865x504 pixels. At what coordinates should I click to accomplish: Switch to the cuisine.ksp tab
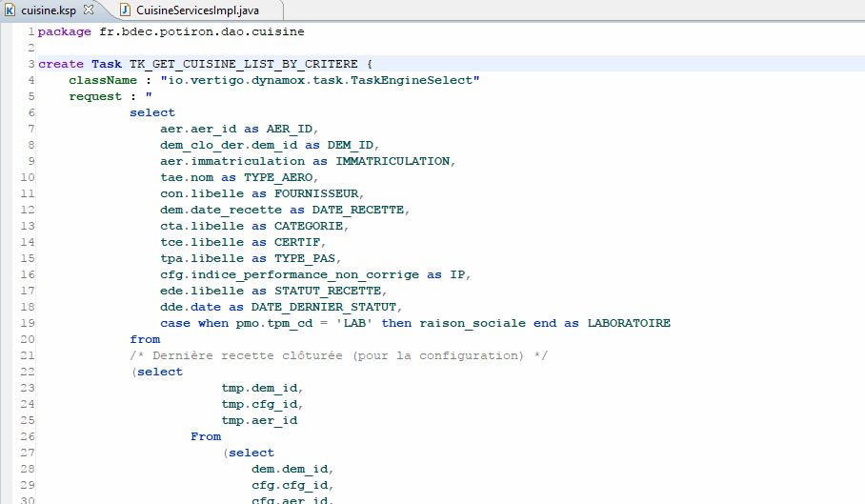click(49, 10)
